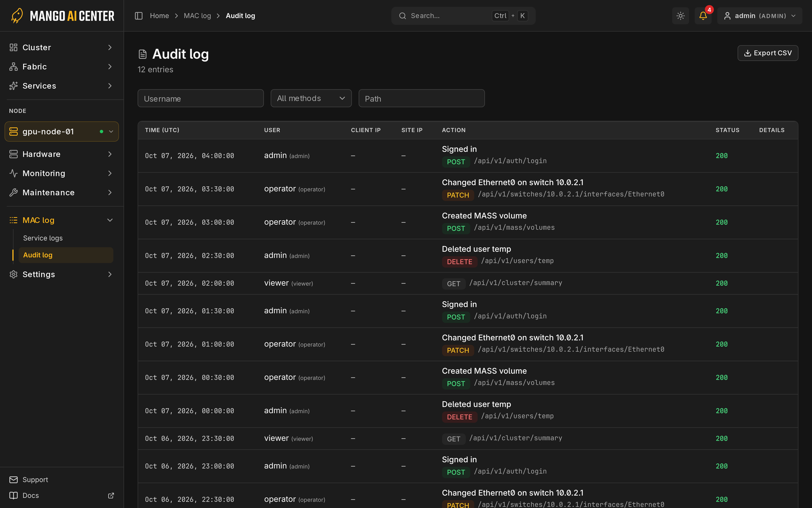The width and height of the screenshot is (812, 508).
Task: Expand the Fabric menu chevron
Action: (110, 67)
